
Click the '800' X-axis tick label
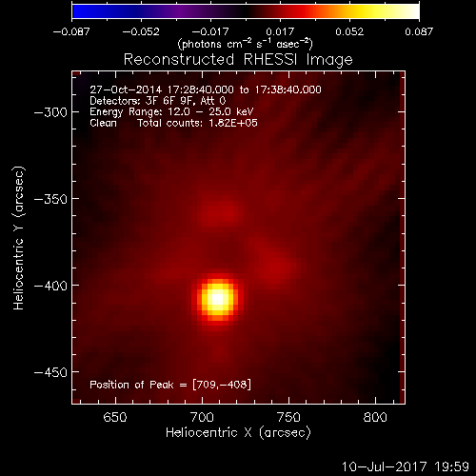(x=375, y=417)
